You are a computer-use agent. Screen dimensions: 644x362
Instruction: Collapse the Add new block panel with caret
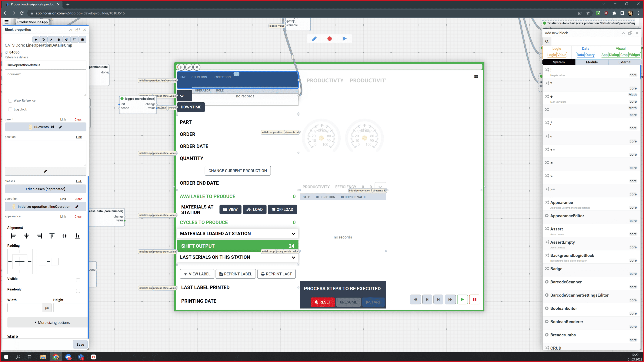coord(623,33)
